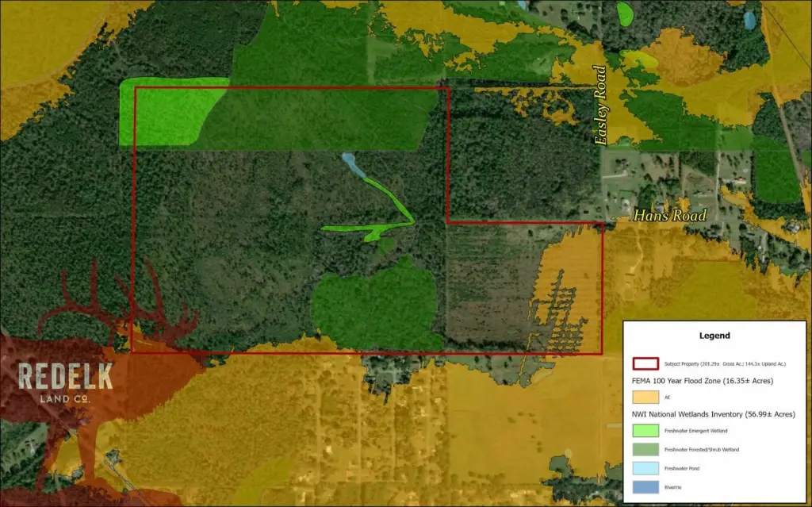Click the Freshwater Emergent Wetland legend swatch

point(646,431)
